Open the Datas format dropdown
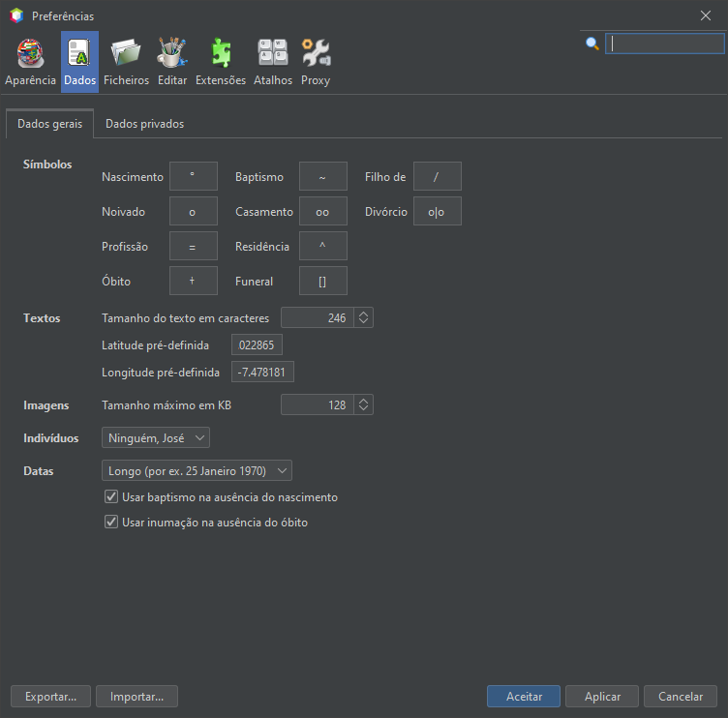 (197, 471)
